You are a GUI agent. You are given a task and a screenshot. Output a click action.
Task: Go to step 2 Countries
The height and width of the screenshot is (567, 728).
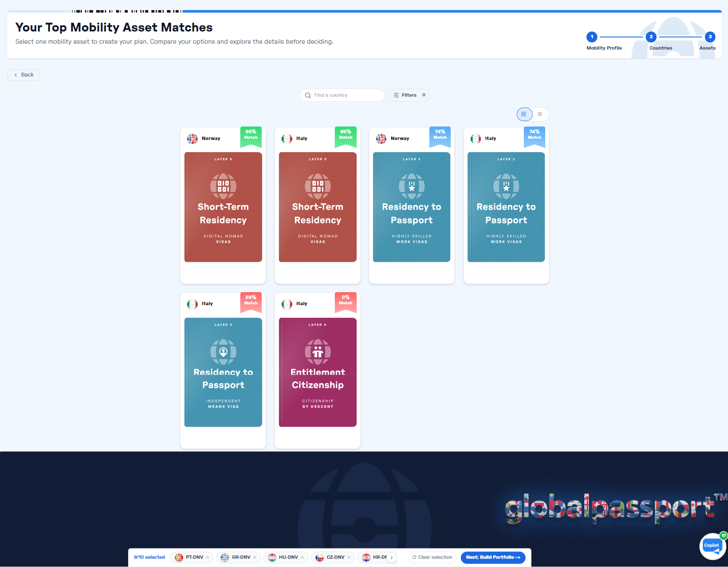651,37
